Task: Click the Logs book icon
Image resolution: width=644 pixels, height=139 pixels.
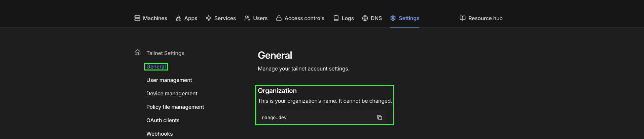Action: [336, 18]
